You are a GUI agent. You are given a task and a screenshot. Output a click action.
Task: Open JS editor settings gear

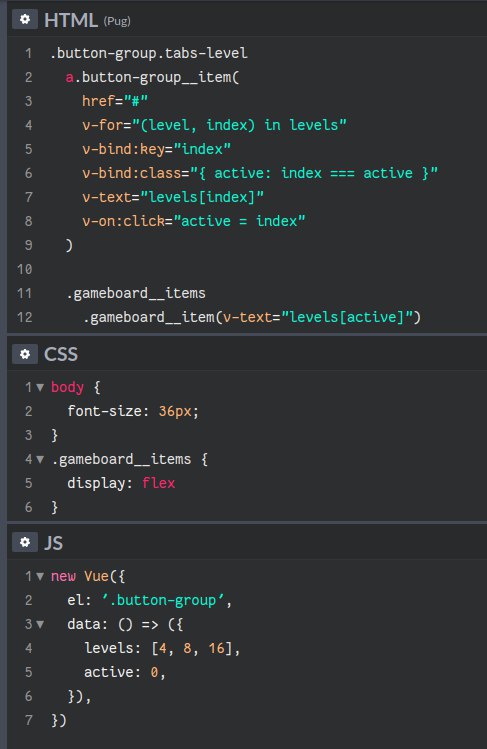click(x=25, y=542)
